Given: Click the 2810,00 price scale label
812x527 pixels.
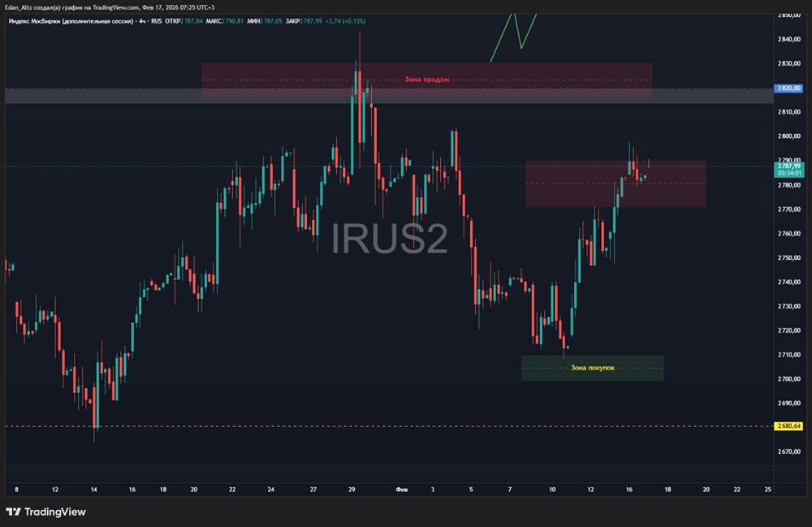Looking at the screenshot, I should coord(788,112).
